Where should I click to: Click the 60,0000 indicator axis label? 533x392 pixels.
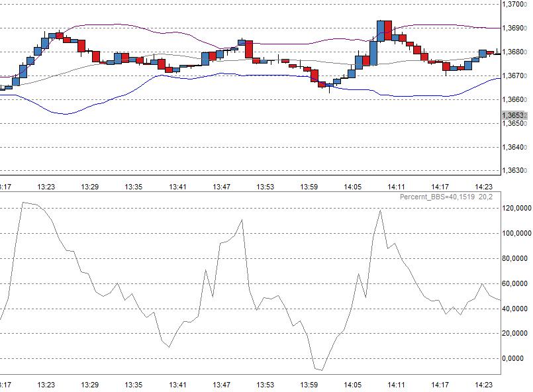(516, 283)
